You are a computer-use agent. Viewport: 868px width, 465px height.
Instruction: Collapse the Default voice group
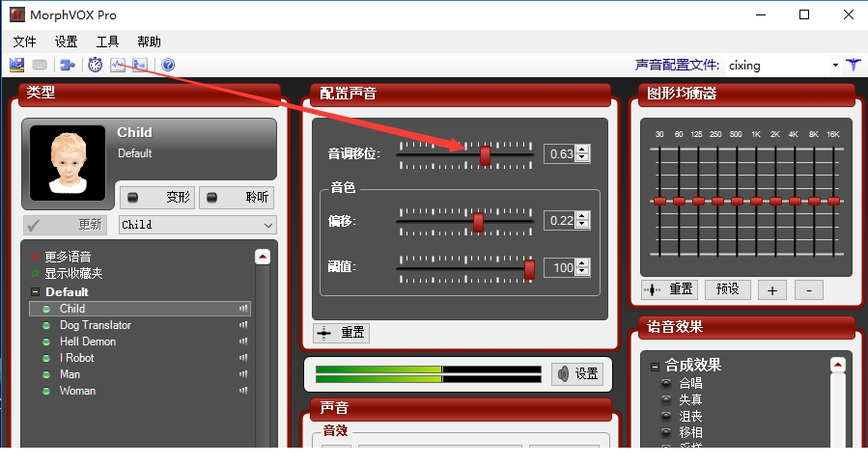click(x=36, y=292)
